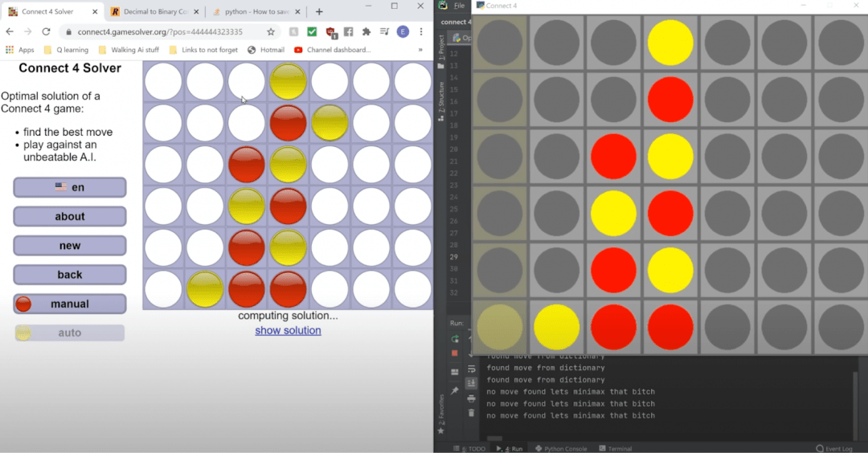Toggle scroll-to-end in Run console
This screenshot has width=868, height=453.
tap(471, 383)
